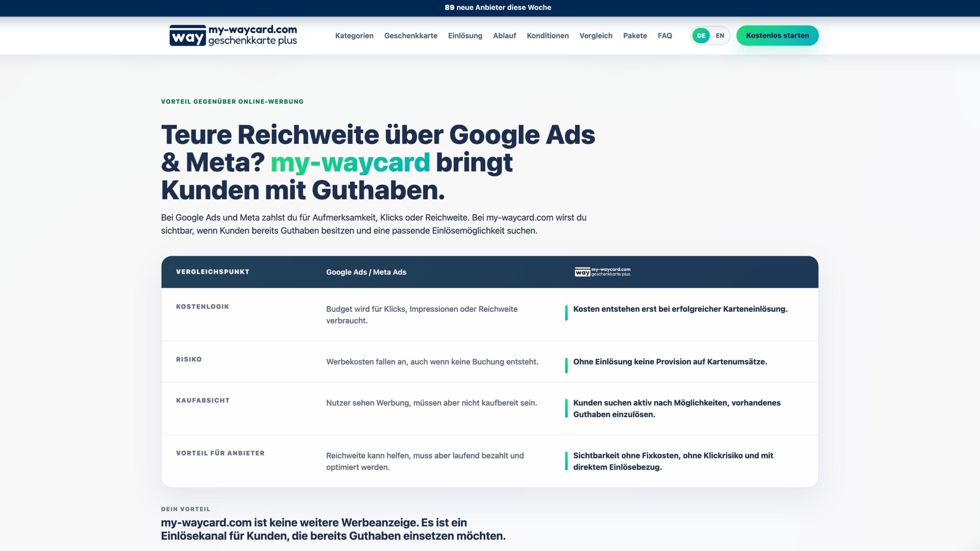
Task: Go to the FAQ page
Action: [x=665, y=36]
